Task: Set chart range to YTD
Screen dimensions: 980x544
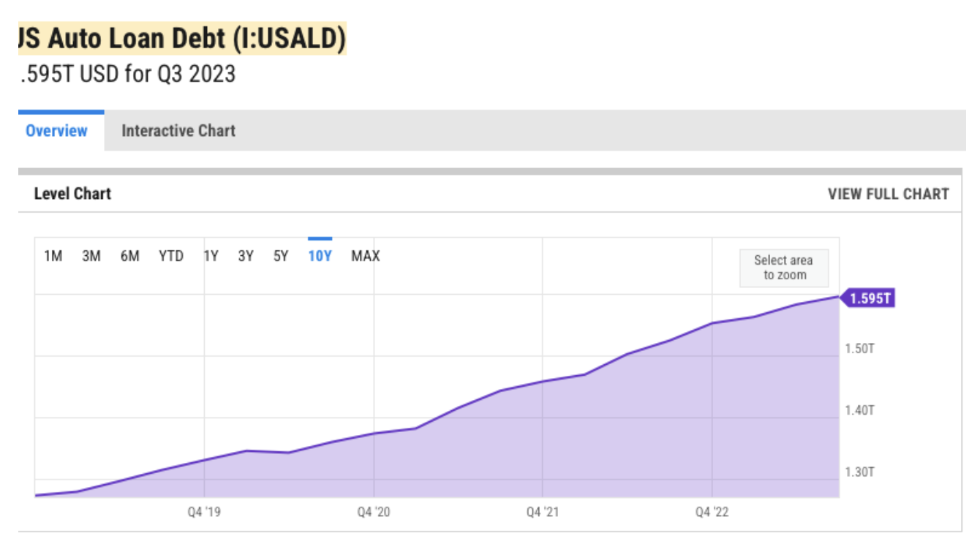Action: coord(171,256)
